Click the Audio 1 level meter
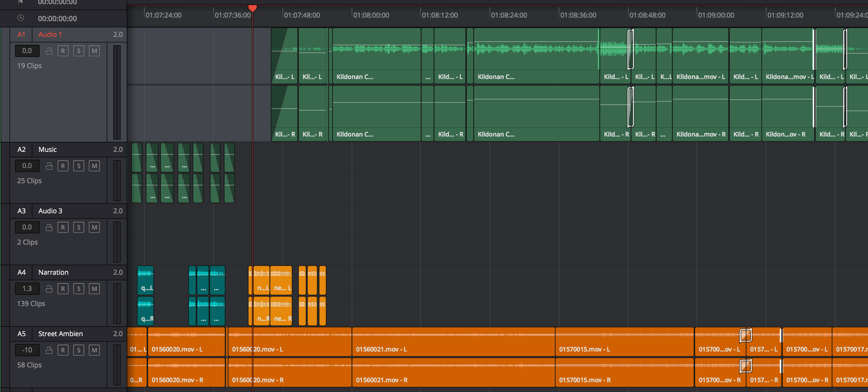 pyautogui.click(x=117, y=92)
